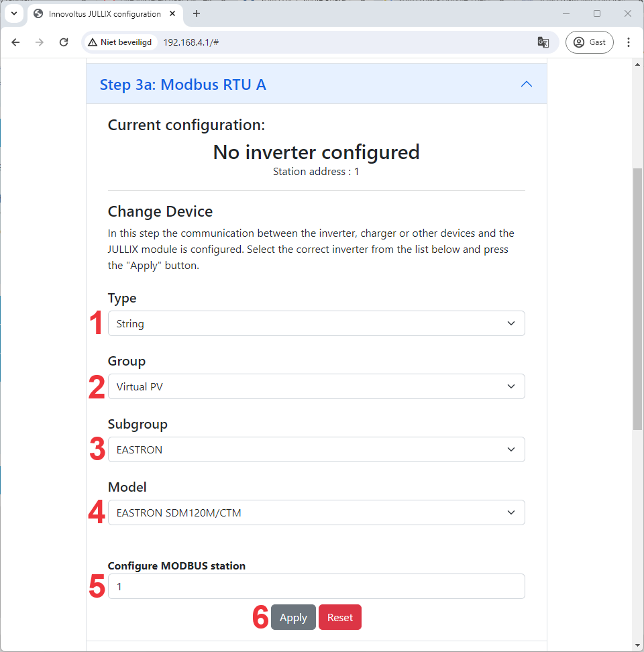Open the Gast profile menu

click(x=589, y=42)
